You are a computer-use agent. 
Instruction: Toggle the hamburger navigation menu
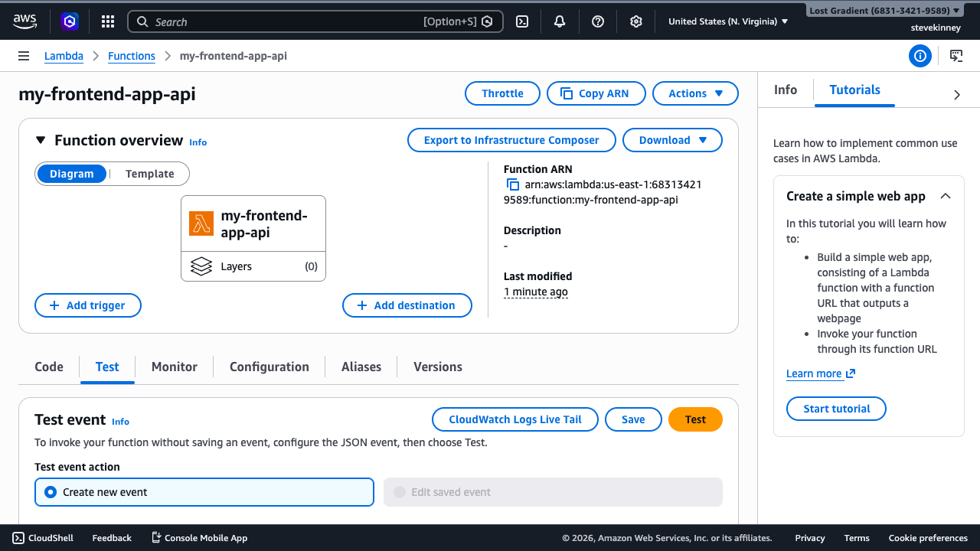(24, 56)
